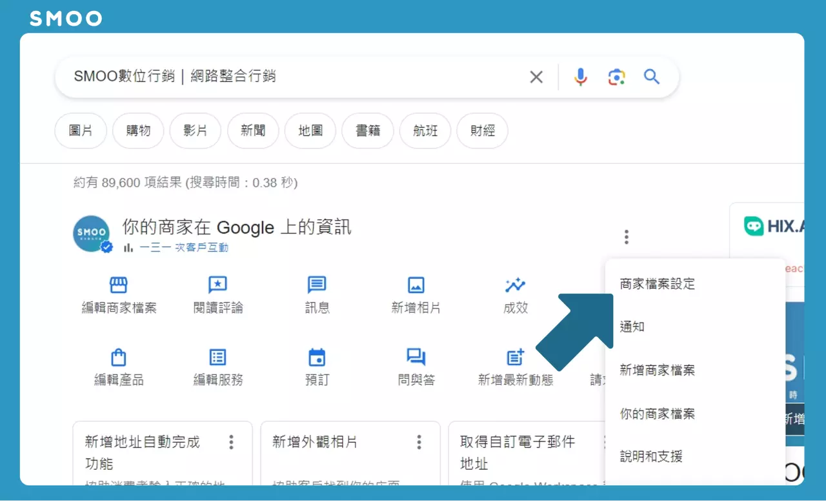Screen dimensions: 826x504
Task: Filter results by 圖片
Action: pyautogui.click(x=81, y=131)
